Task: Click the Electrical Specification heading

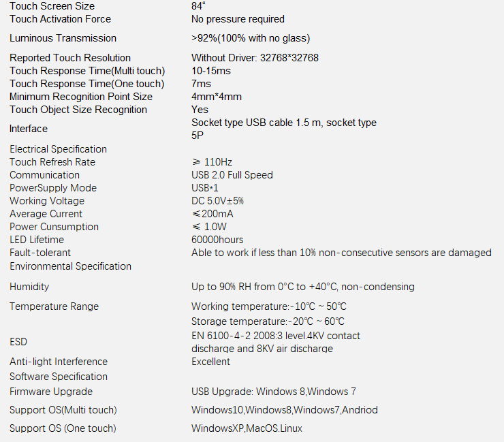Action: tap(58, 149)
